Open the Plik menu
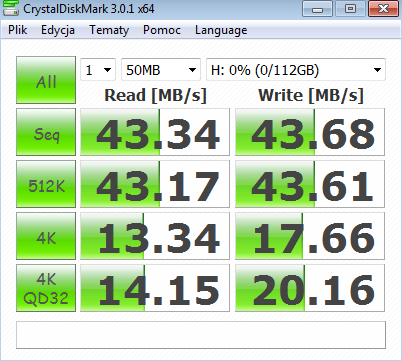Screen dimensions: 402x361 click(18, 30)
